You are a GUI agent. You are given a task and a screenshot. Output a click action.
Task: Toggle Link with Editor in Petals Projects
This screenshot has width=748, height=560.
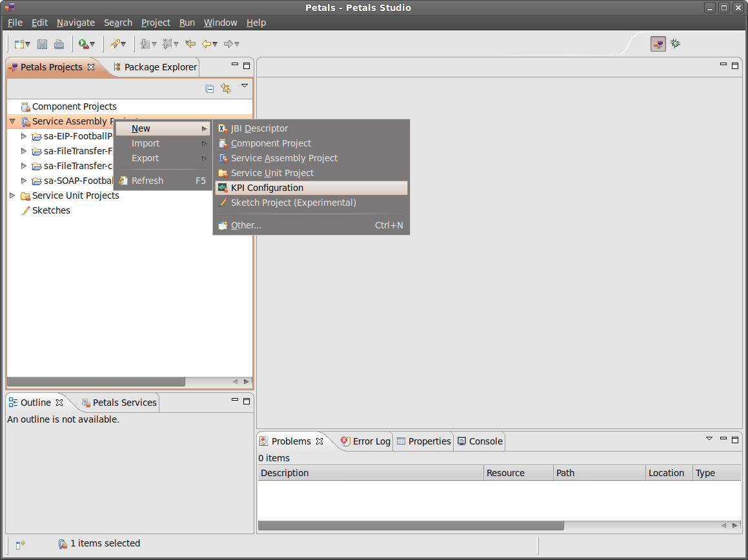[226, 88]
